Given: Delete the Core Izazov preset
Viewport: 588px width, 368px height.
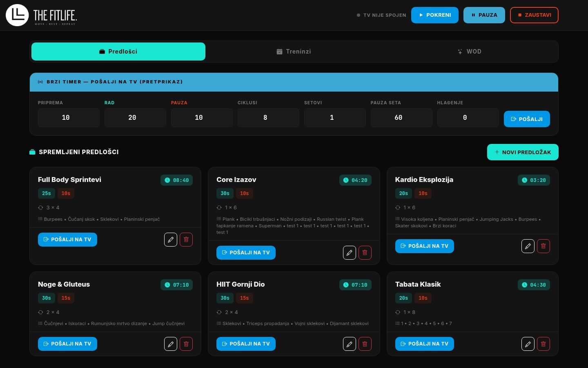Looking at the screenshot, I should coord(365,253).
